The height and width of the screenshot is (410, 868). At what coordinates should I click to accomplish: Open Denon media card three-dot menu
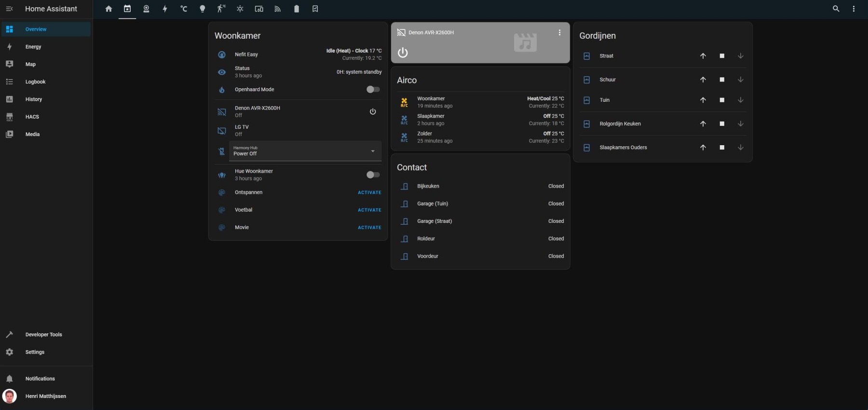coord(559,32)
